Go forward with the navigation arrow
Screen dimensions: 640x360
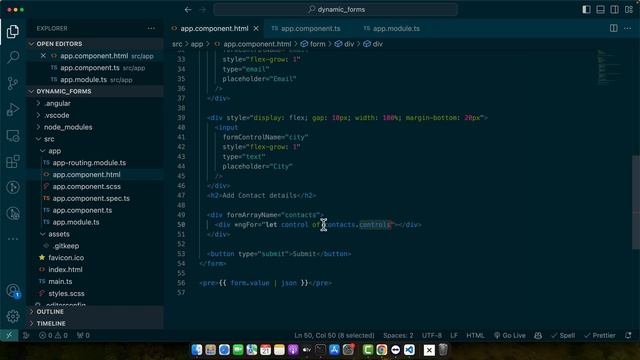[x=202, y=9]
